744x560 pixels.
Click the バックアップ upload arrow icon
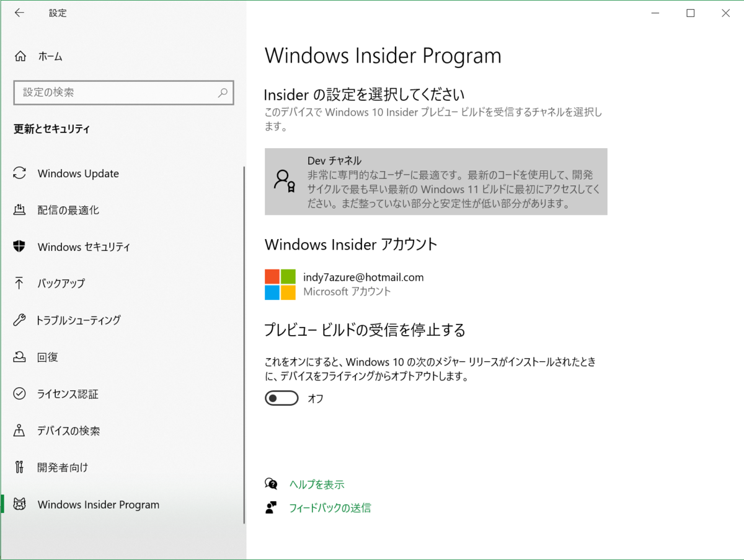[20, 284]
